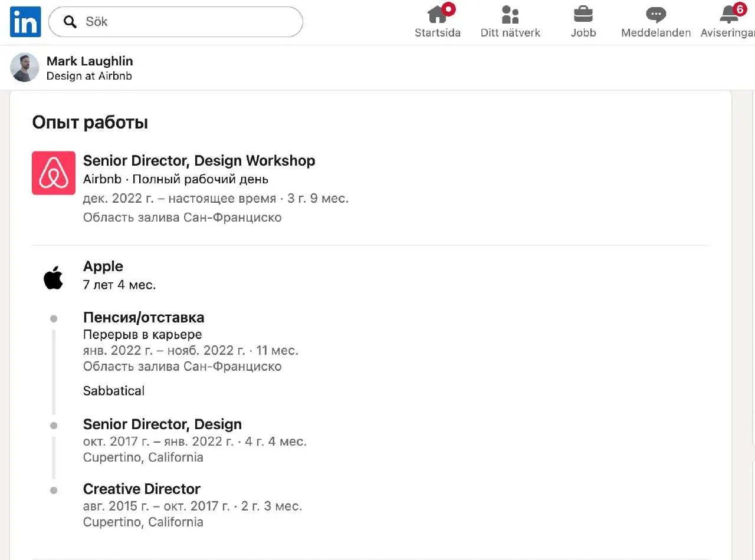Open the Aviseringar bell icon
755x560 pixels.
point(729,14)
